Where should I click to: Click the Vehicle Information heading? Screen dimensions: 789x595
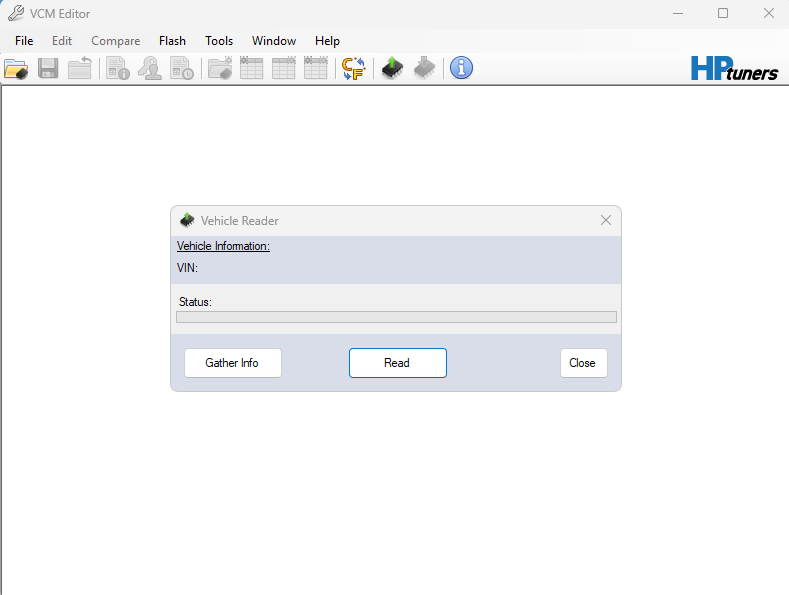(223, 246)
